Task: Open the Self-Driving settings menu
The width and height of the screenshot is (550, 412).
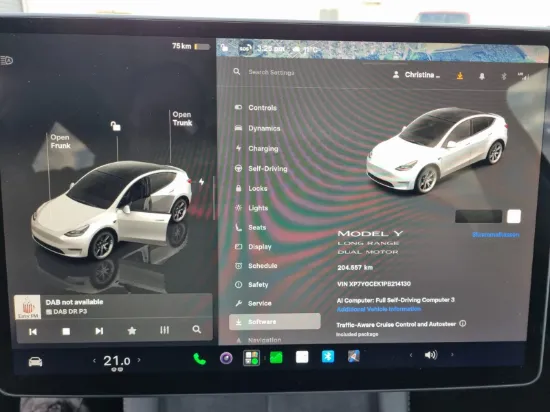Action: coord(268,169)
